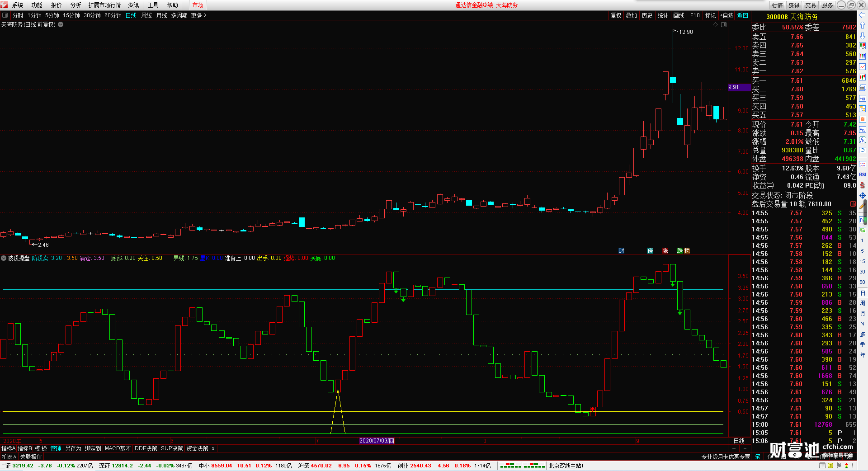Click the 2020/07/09 date marker on time axis
The image size is (868, 471).
tap(377, 441)
